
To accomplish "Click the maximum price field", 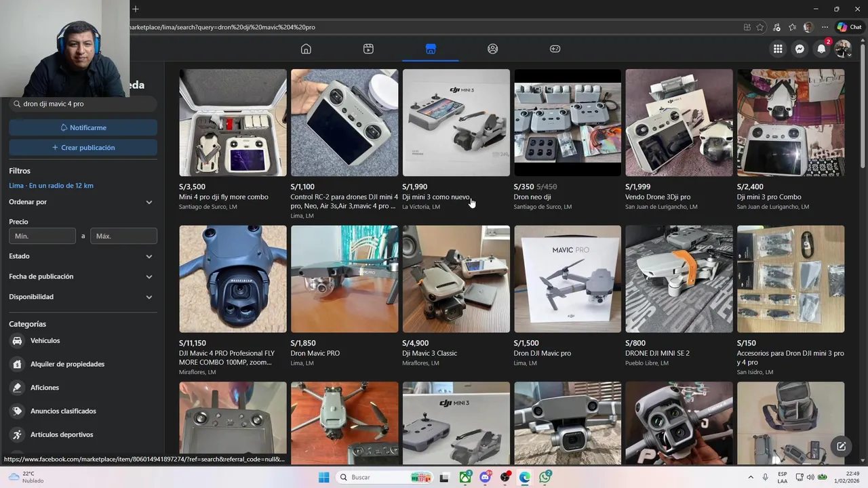I will (x=123, y=236).
